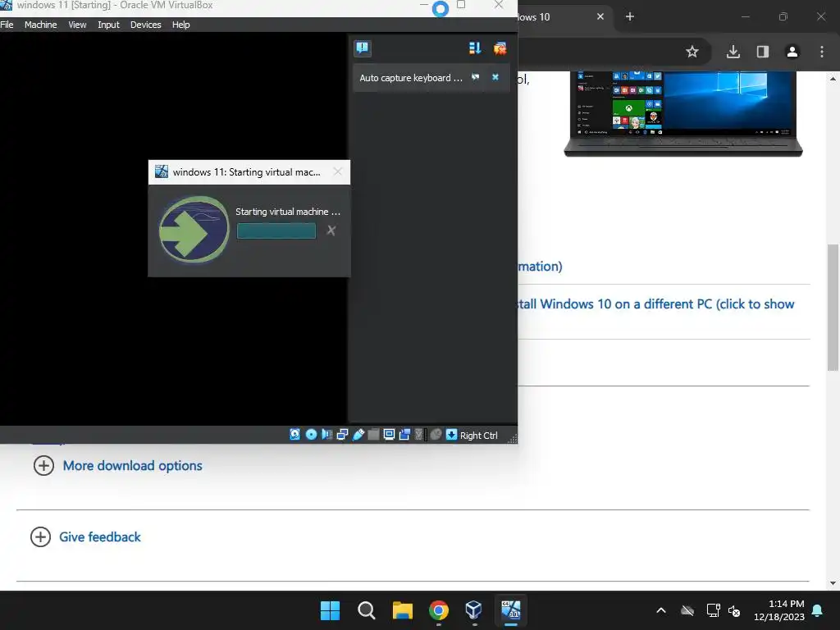Open a new Chrome tab
Image resolution: width=840 pixels, height=630 pixels.
tap(630, 16)
